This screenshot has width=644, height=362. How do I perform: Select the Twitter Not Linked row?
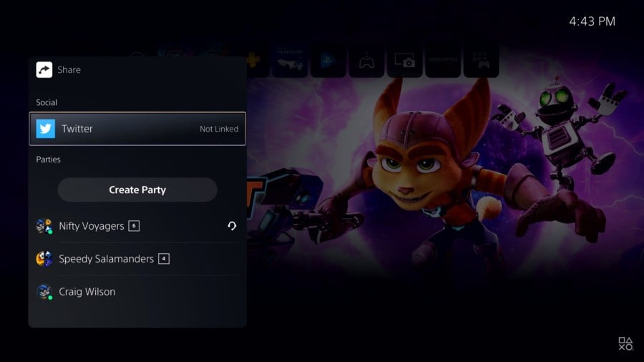pos(137,129)
